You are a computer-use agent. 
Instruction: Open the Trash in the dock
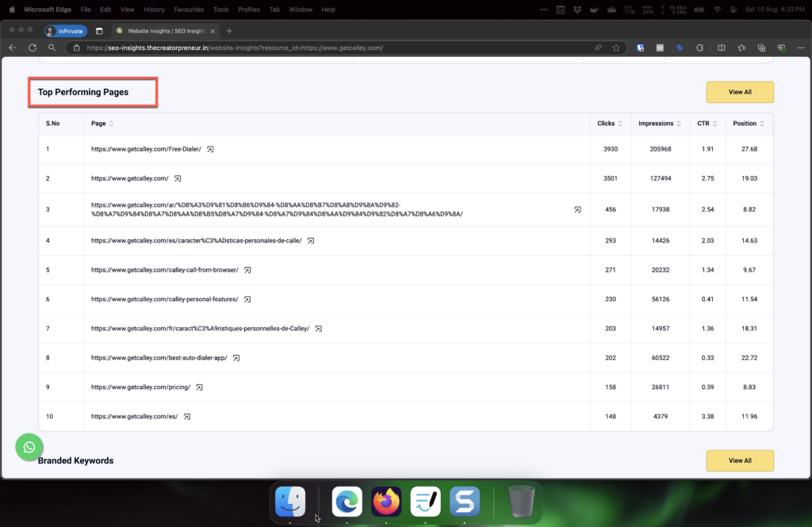point(522,501)
